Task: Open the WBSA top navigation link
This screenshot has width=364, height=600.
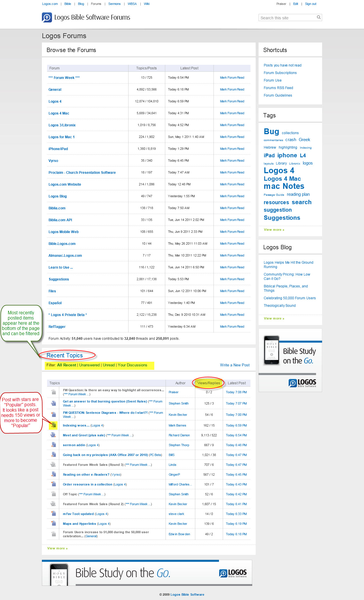Action: pos(132,4)
